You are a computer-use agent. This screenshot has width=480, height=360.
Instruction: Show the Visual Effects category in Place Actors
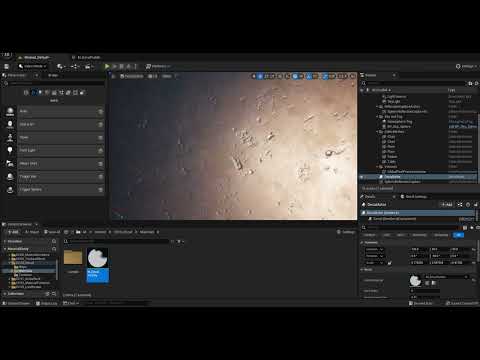tap(61, 92)
